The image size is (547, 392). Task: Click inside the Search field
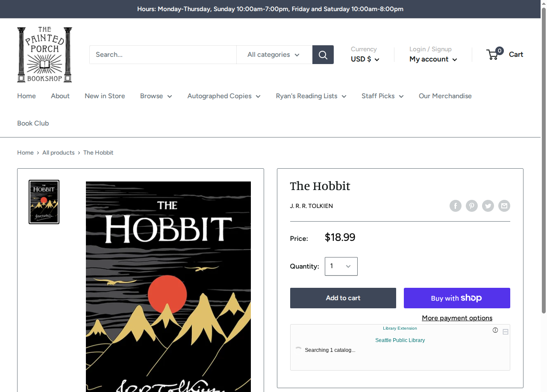(x=163, y=55)
